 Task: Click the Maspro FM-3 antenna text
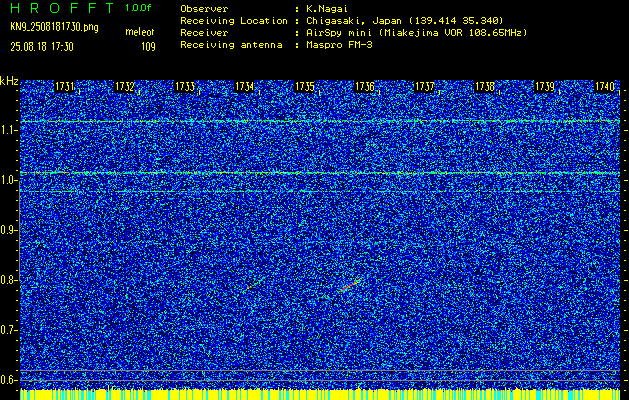[x=339, y=45]
